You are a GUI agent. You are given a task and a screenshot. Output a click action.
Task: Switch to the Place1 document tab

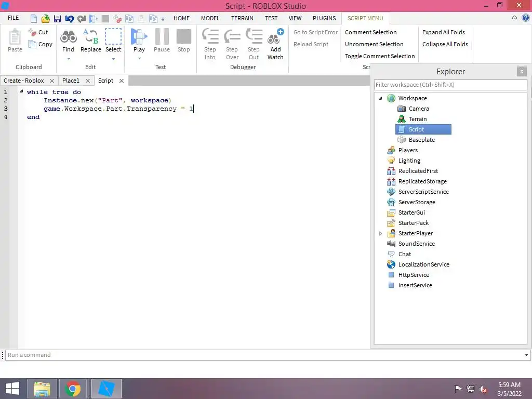pos(71,81)
